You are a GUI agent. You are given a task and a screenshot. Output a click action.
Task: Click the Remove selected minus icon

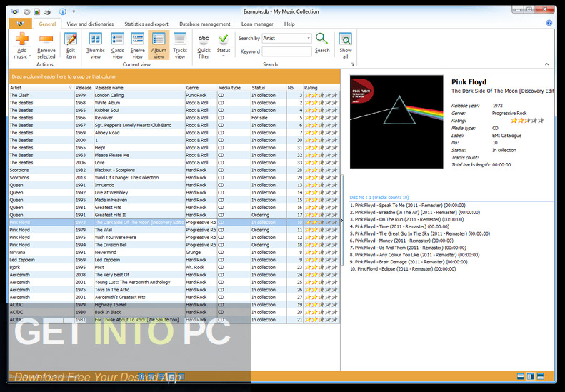(46, 39)
